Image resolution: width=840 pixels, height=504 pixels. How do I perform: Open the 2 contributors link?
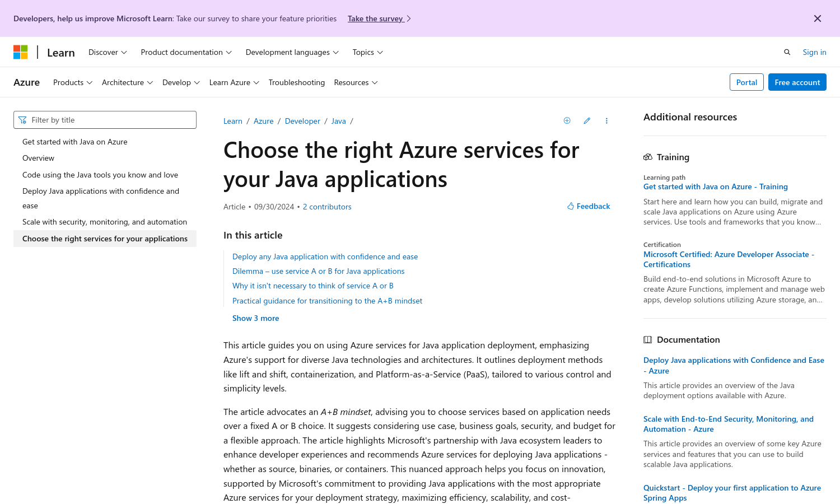tap(327, 207)
